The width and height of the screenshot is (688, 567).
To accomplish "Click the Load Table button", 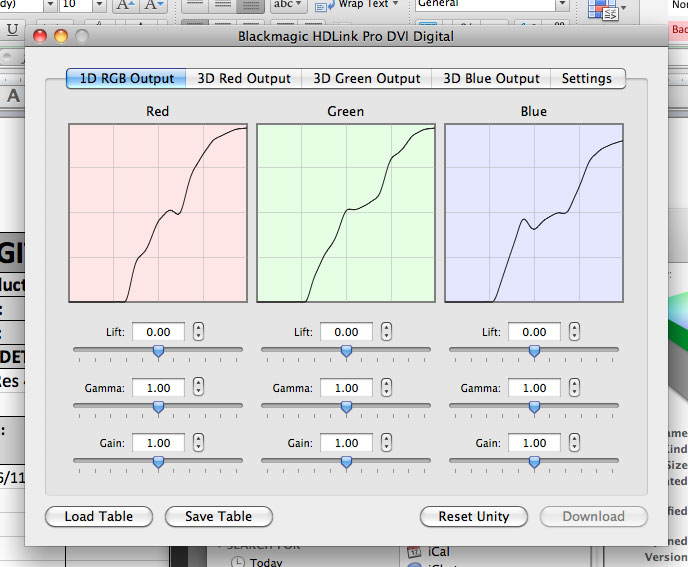I will (x=99, y=517).
